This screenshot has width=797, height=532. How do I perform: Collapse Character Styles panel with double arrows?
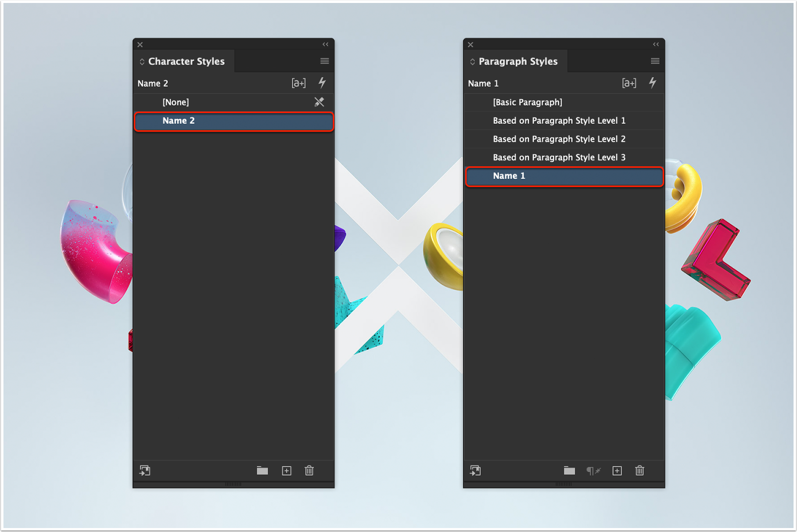coord(325,44)
